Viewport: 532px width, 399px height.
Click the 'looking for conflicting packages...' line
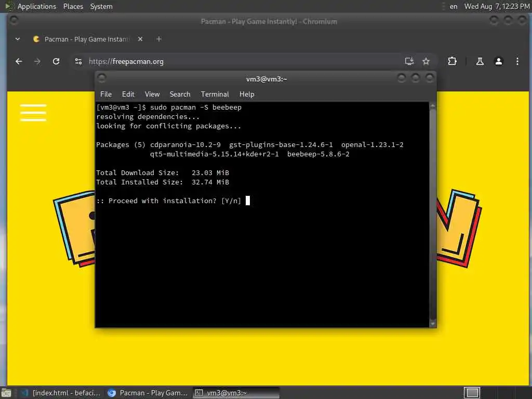[x=169, y=126]
